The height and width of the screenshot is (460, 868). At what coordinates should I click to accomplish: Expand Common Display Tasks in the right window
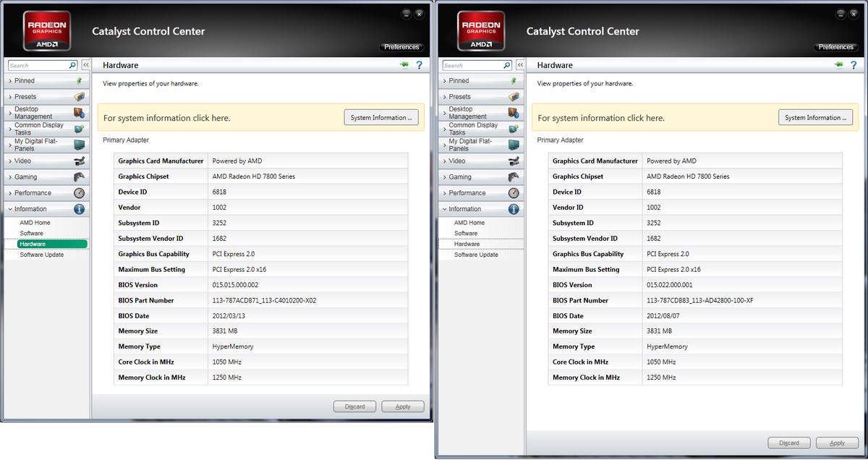pyautogui.click(x=481, y=129)
